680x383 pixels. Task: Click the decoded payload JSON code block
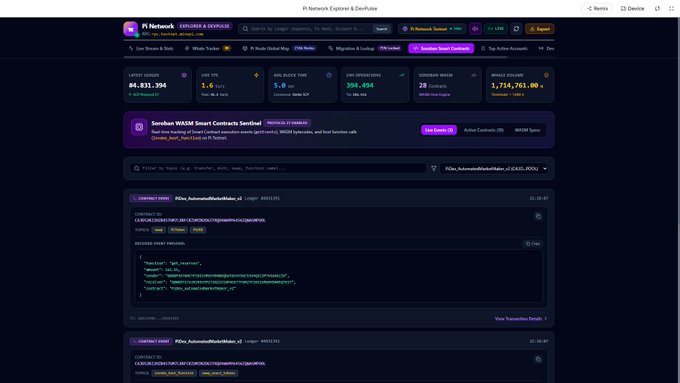(338, 276)
